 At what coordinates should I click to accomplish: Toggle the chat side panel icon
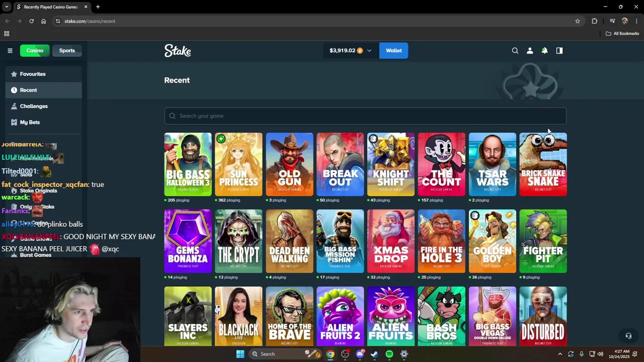pyautogui.click(x=559, y=50)
